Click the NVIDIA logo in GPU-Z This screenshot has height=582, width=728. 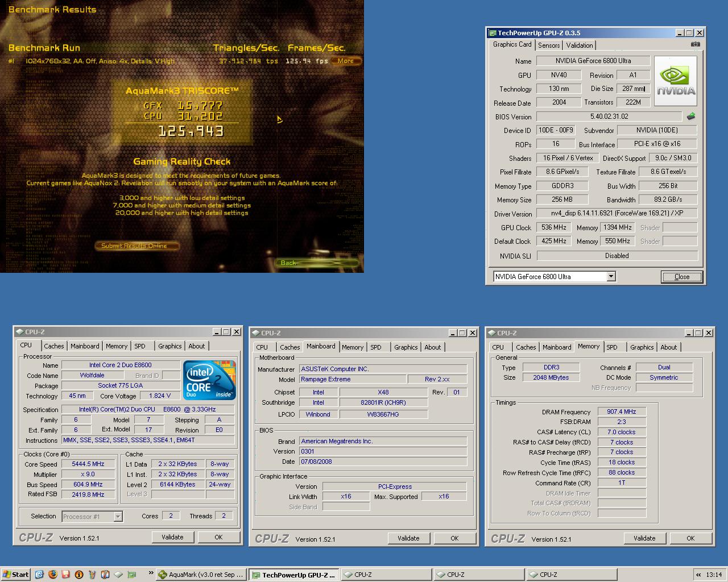click(676, 81)
